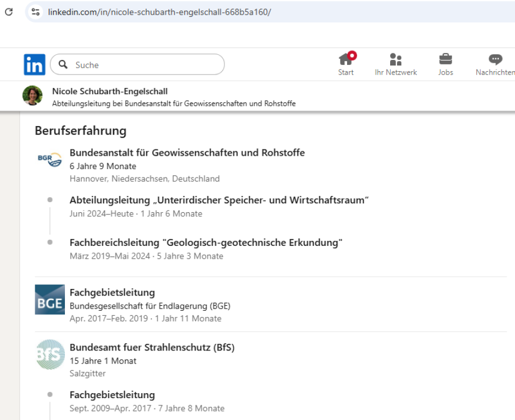This screenshot has width=515, height=420.
Task: Click the Fachbereichsleitung experience entry
Action: pyautogui.click(x=206, y=242)
